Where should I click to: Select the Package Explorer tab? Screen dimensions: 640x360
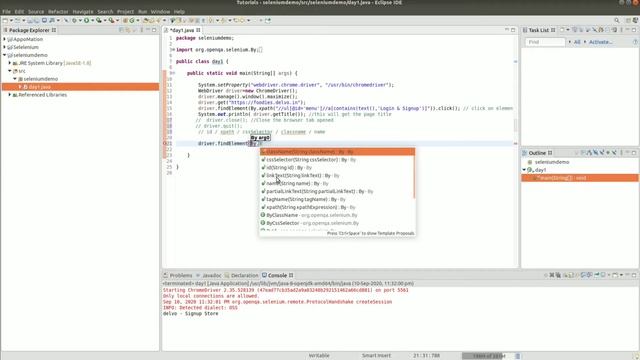click(29, 30)
